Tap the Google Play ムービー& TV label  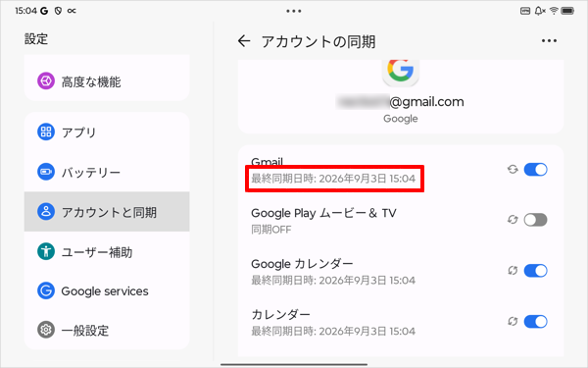(323, 213)
